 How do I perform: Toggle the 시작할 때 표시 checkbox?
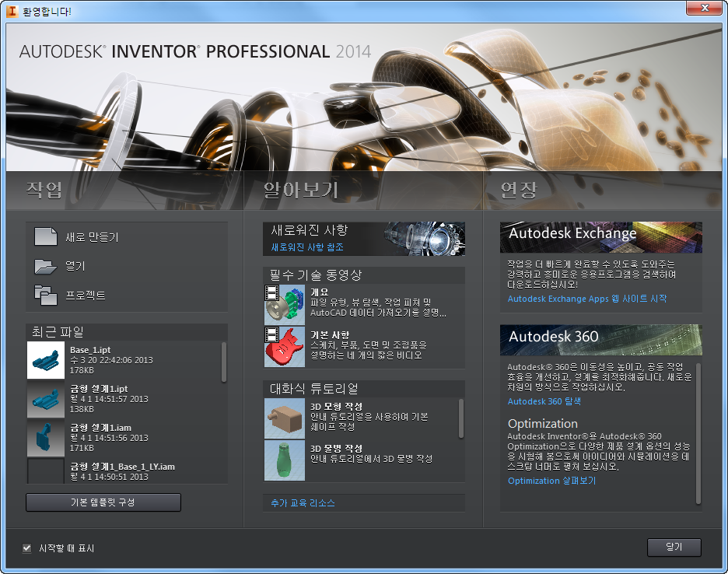27,548
